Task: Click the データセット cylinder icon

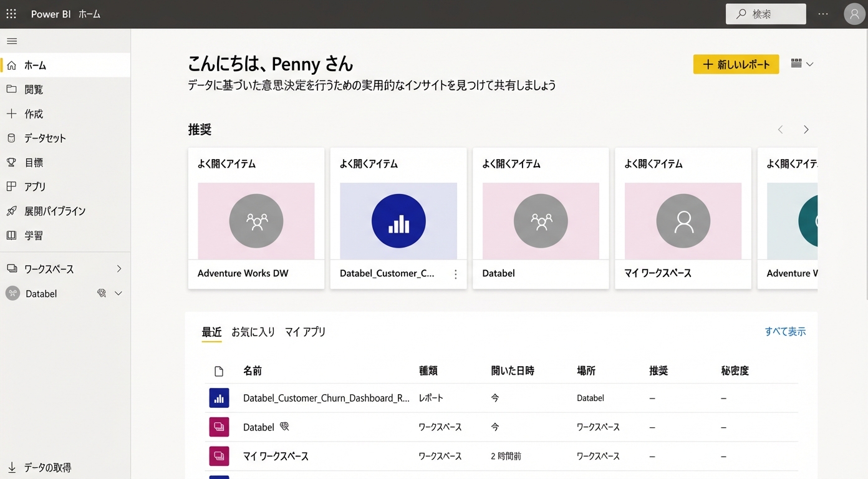Action: pyautogui.click(x=11, y=138)
